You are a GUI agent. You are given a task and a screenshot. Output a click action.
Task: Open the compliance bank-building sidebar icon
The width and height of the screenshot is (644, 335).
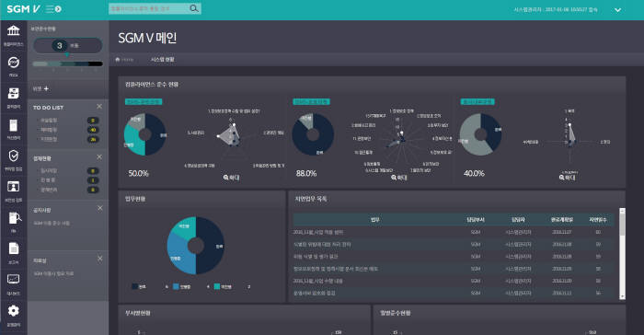(x=13, y=30)
